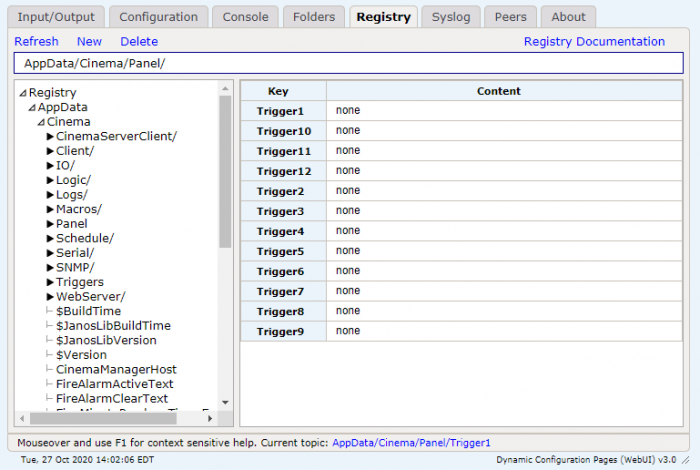Click New to create a registry key

[x=89, y=42]
